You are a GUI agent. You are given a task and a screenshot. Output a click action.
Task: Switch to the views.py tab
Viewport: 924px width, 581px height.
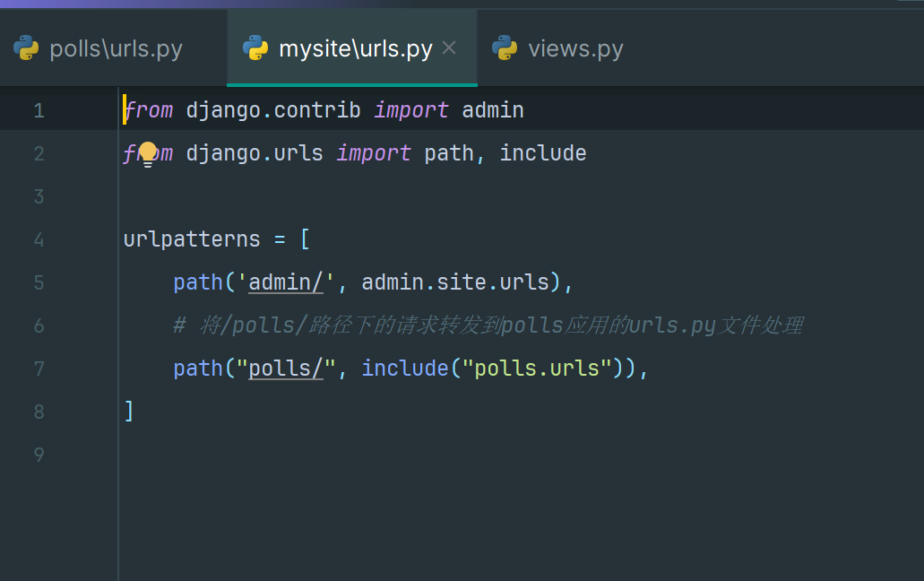574,48
